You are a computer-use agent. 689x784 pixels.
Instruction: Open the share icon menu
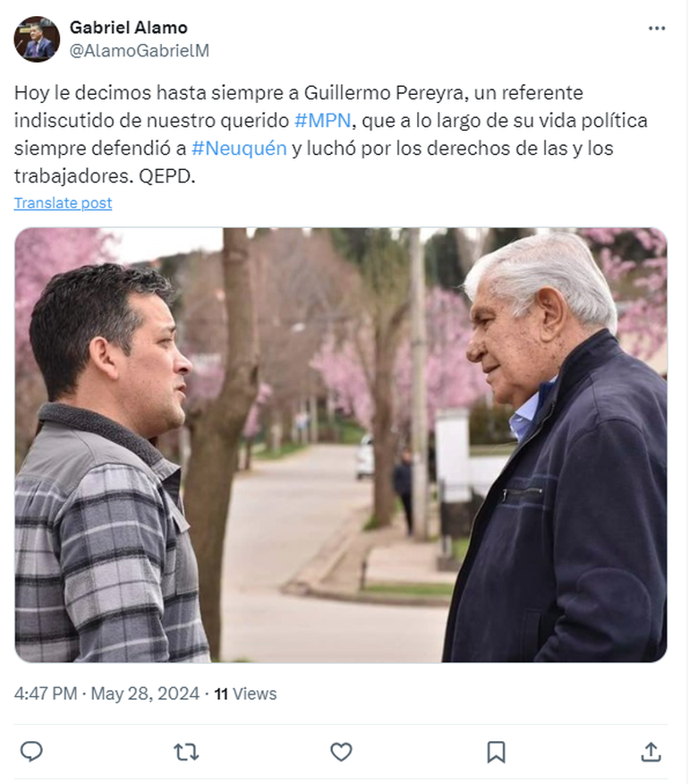pos(651,752)
